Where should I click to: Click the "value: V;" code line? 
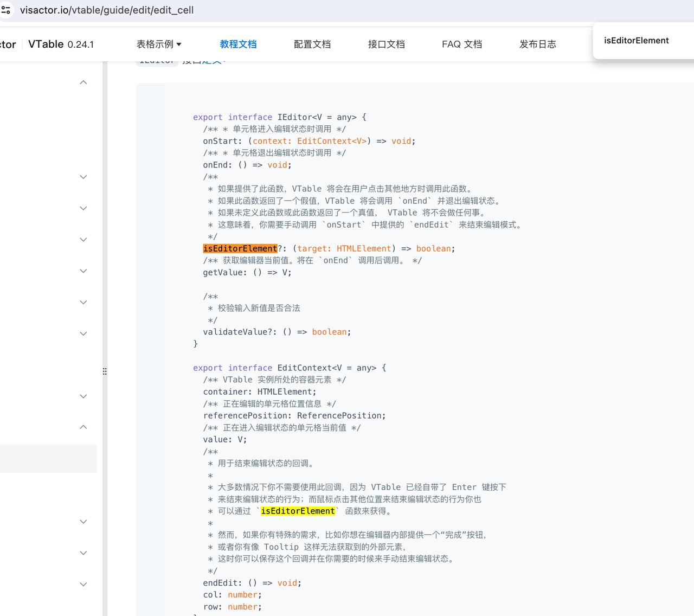point(225,439)
